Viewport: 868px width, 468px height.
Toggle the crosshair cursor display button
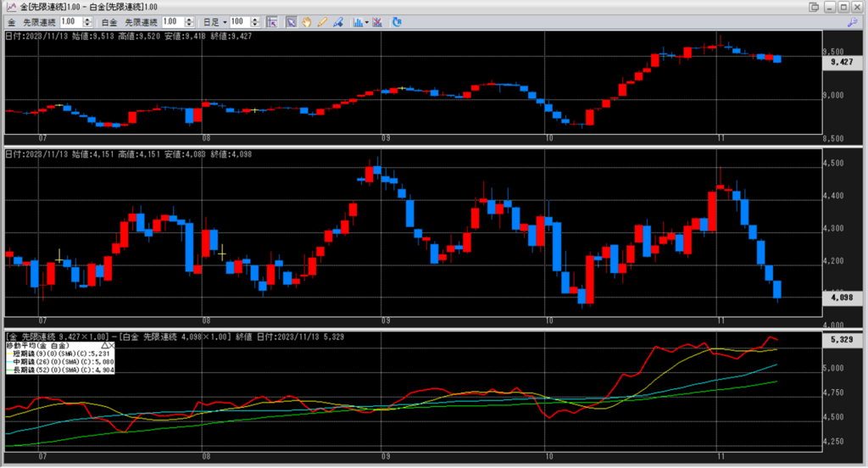[x=271, y=21]
